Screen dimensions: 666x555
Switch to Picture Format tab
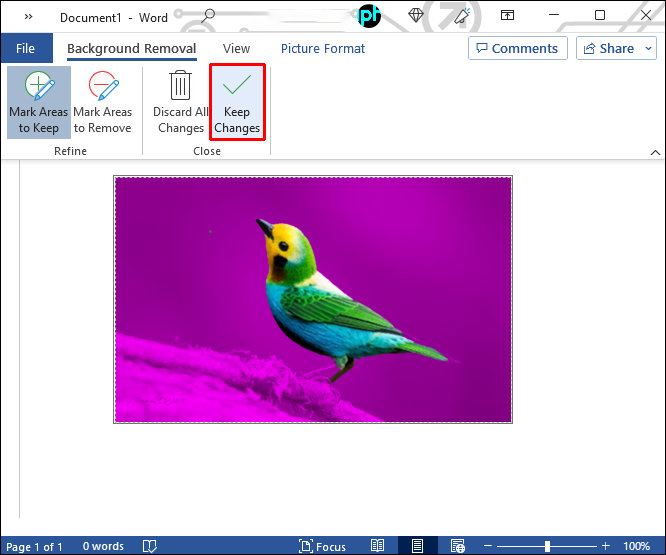[x=323, y=48]
